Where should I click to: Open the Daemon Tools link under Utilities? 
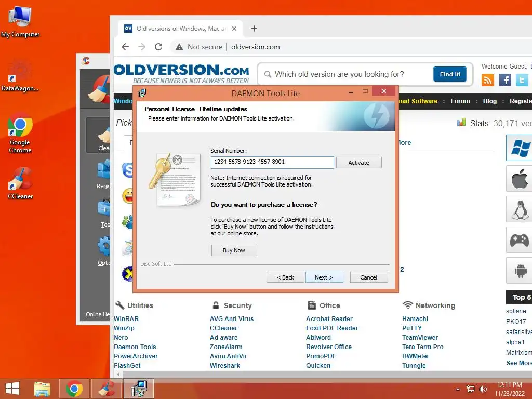tap(135, 347)
